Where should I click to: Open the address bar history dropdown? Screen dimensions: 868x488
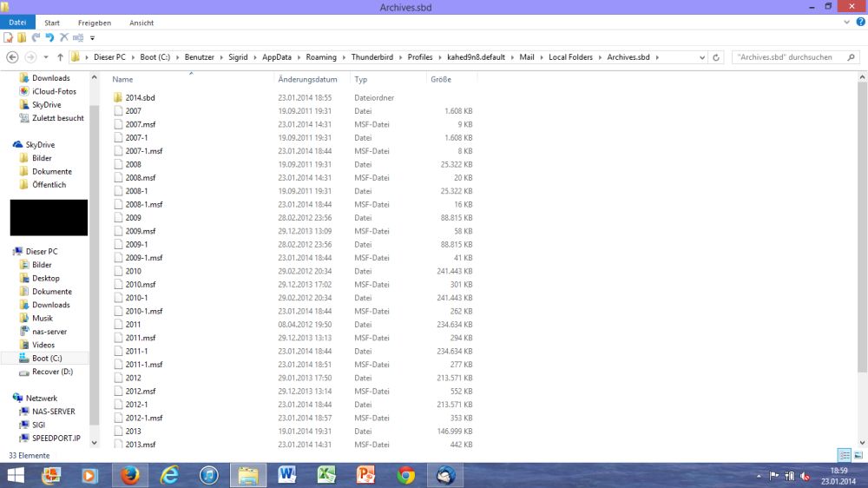[x=702, y=57]
